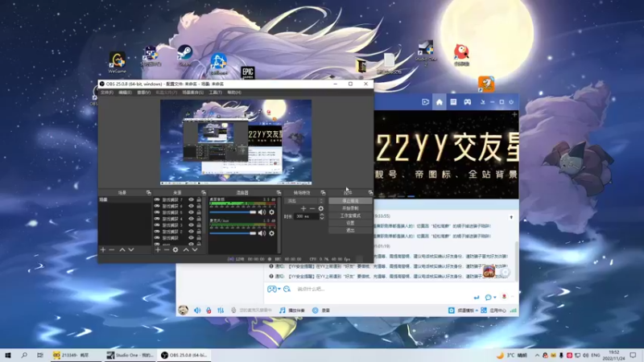
Task: Undock the Scene Transitions panel
Action: point(323,192)
